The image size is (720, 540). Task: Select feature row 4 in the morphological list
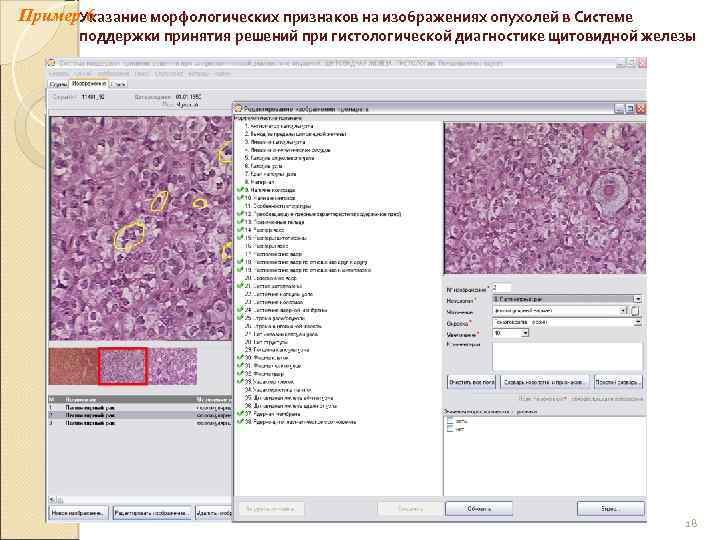tap(287, 150)
